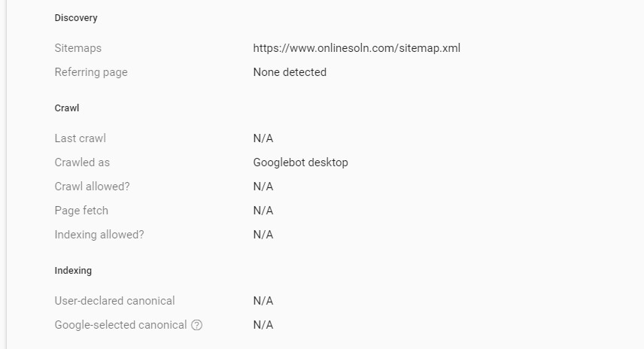Image resolution: width=644 pixels, height=349 pixels.
Task: Click the N/A value for Last crawl
Action: [x=263, y=138]
